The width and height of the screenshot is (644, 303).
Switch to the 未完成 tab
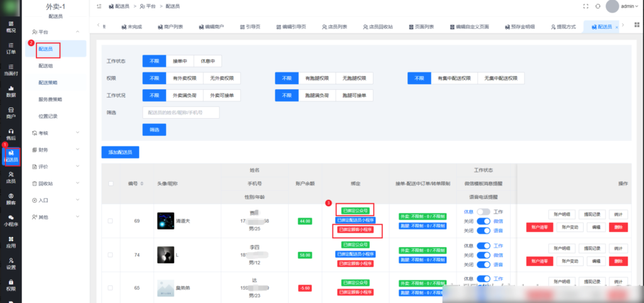(x=131, y=26)
